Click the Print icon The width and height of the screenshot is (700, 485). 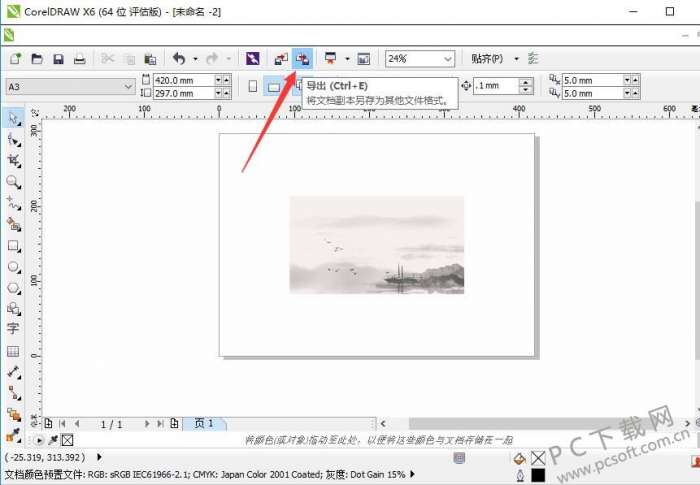[79, 59]
